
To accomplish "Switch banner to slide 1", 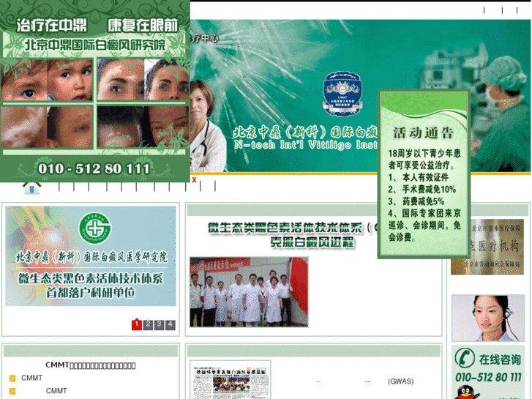I will [136, 324].
